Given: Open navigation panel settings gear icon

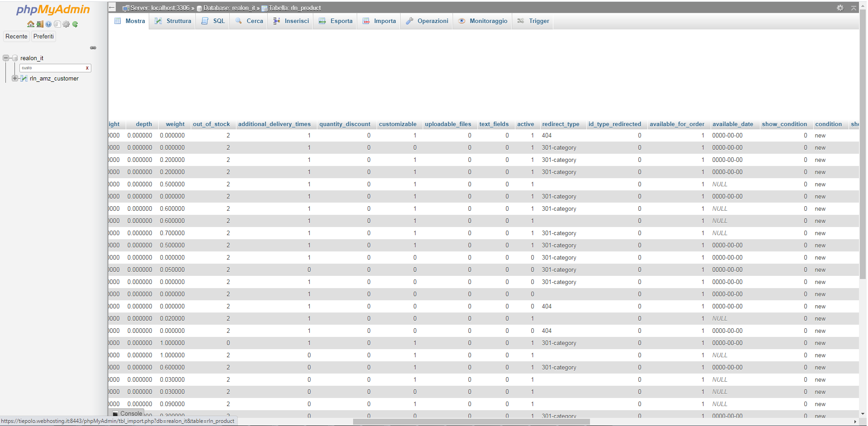Looking at the screenshot, I should coord(66,24).
